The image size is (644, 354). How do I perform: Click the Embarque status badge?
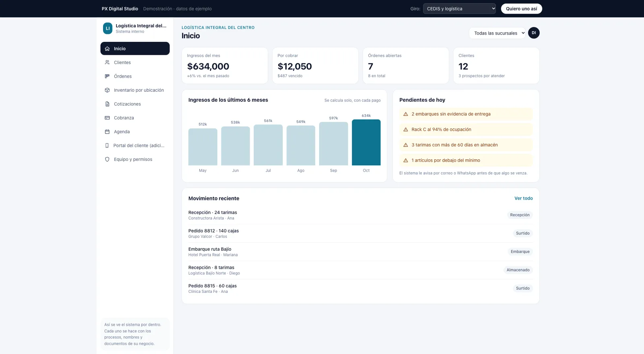520,252
